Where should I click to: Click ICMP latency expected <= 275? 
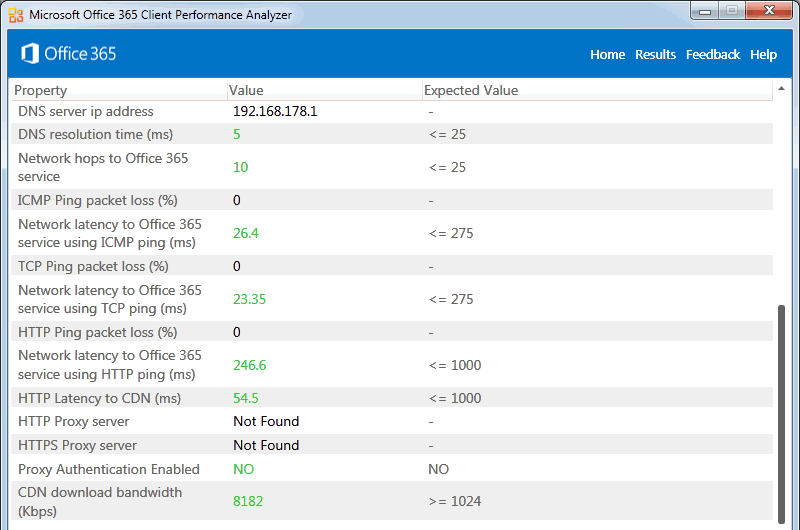coord(451,233)
